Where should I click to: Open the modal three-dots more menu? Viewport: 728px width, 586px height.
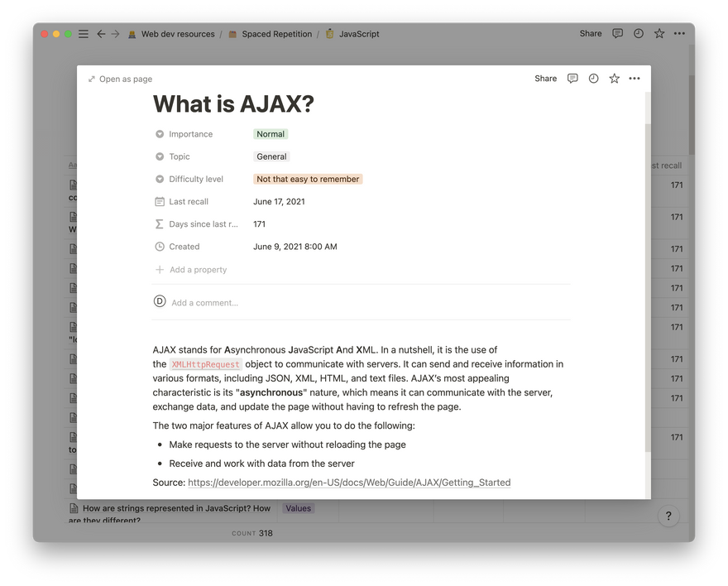click(x=635, y=79)
